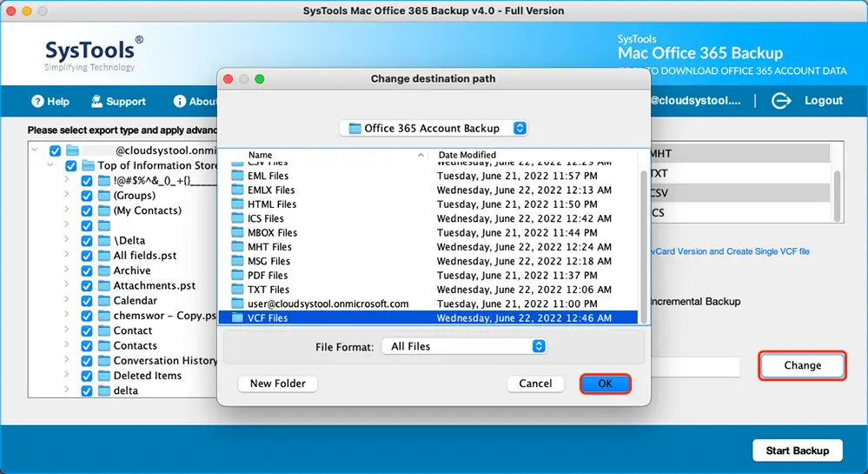868x474 pixels.
Task: Toggle the \Delta folder checkbox
Action: (86, 241)
